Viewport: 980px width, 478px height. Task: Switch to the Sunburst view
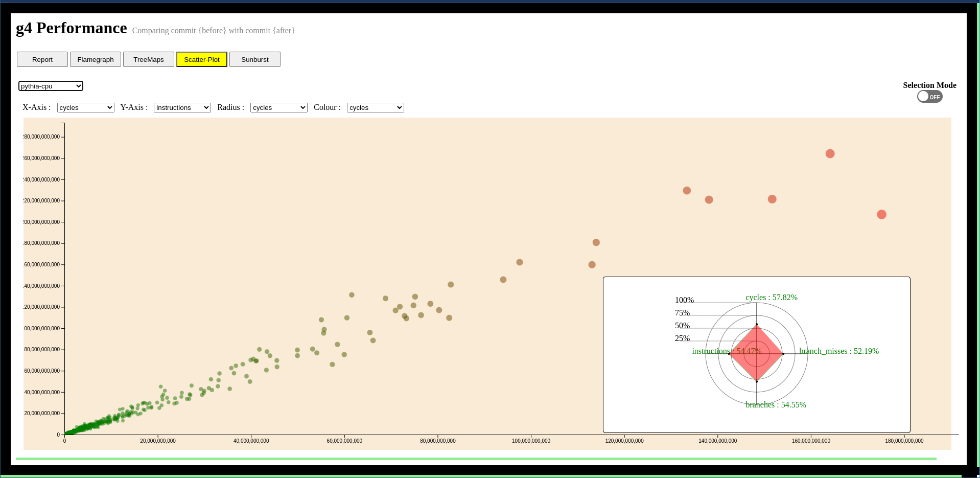(255, 59)
